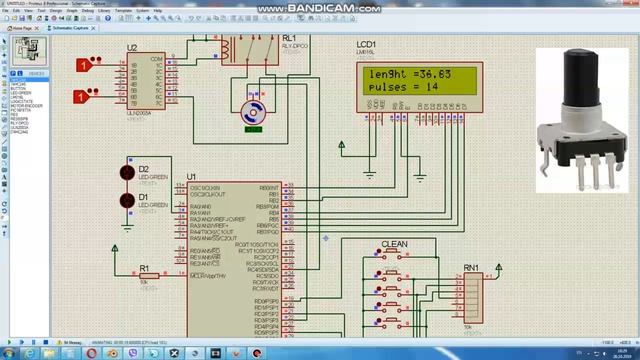Select the Text Script letter A tool
Viewport: 640px width, 360px height.
coord(4,178)
